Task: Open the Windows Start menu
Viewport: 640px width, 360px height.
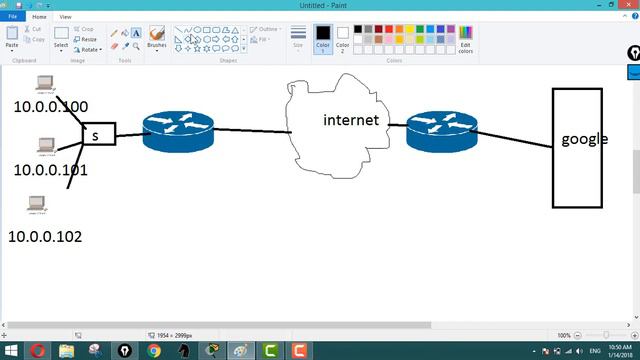Action: click(x=11, y=351)
